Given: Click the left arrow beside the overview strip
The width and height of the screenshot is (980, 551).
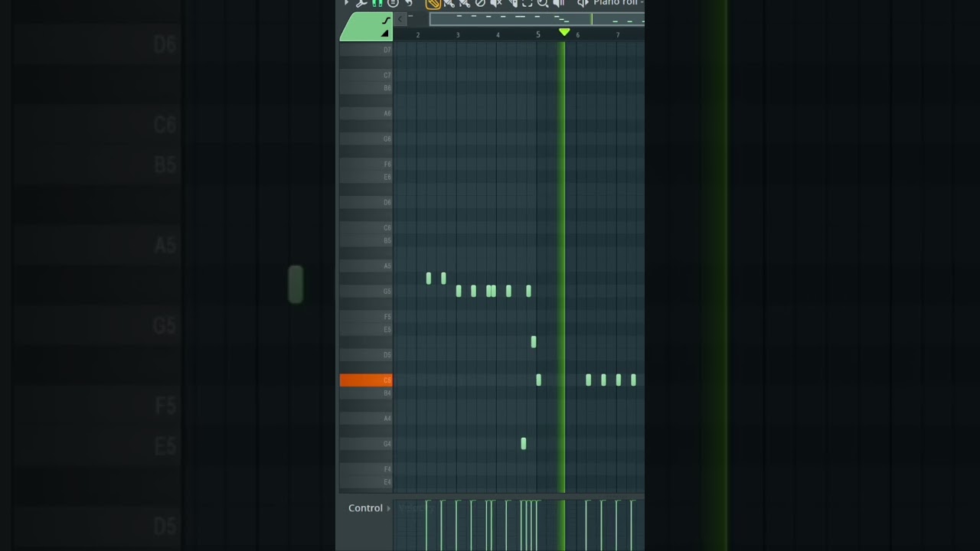Looking at the screenshot, I should click(x=400, y=19).
